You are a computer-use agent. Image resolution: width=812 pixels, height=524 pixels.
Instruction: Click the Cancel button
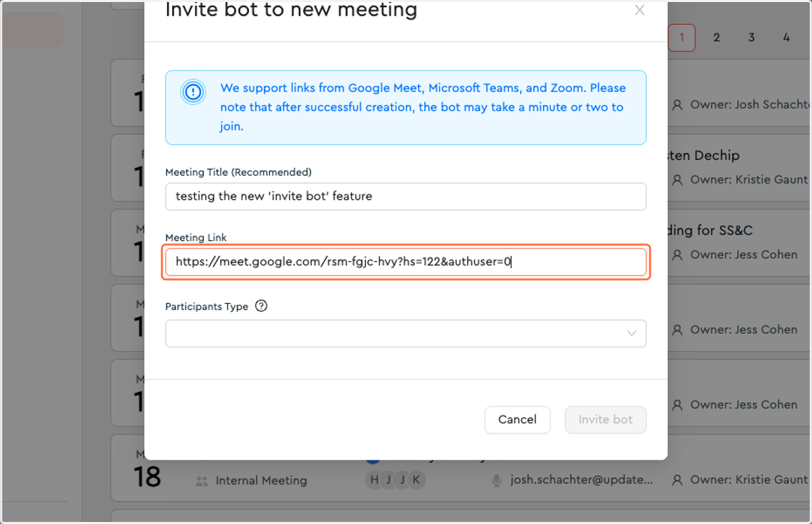click(518, 420)
